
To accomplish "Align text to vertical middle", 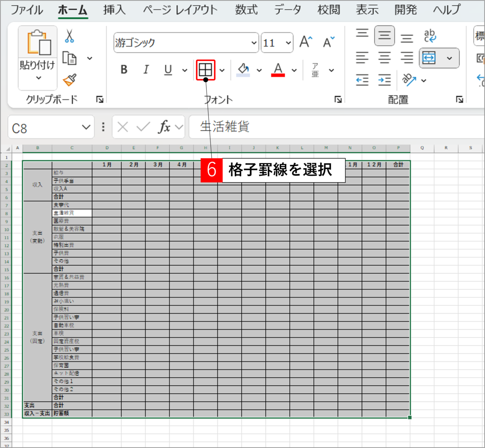I will point(384,36).
